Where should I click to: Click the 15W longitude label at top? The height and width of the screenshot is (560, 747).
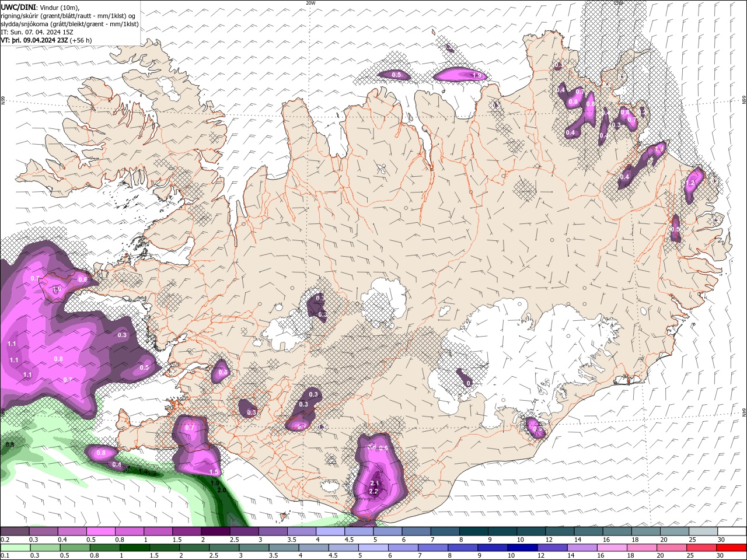618,3
